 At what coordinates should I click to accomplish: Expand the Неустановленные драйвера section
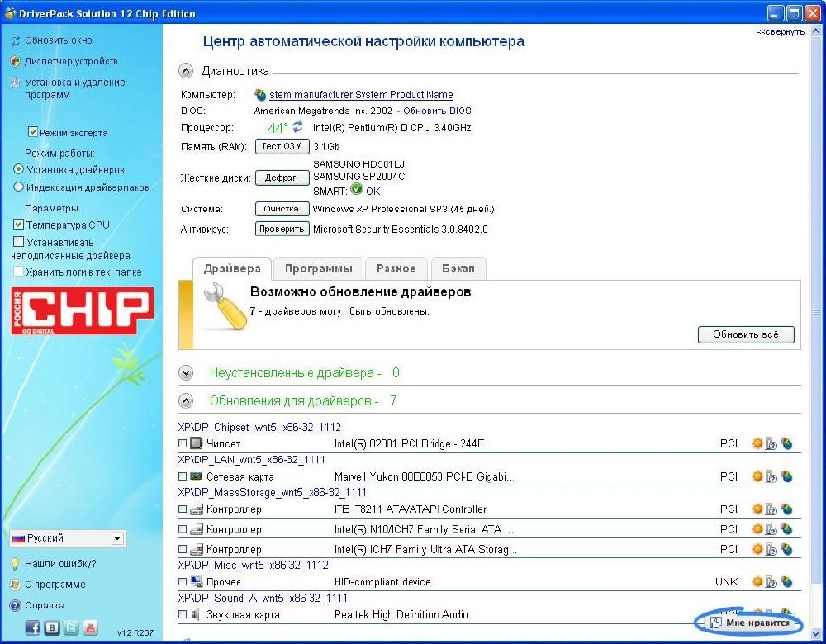[x=185, y=373]
